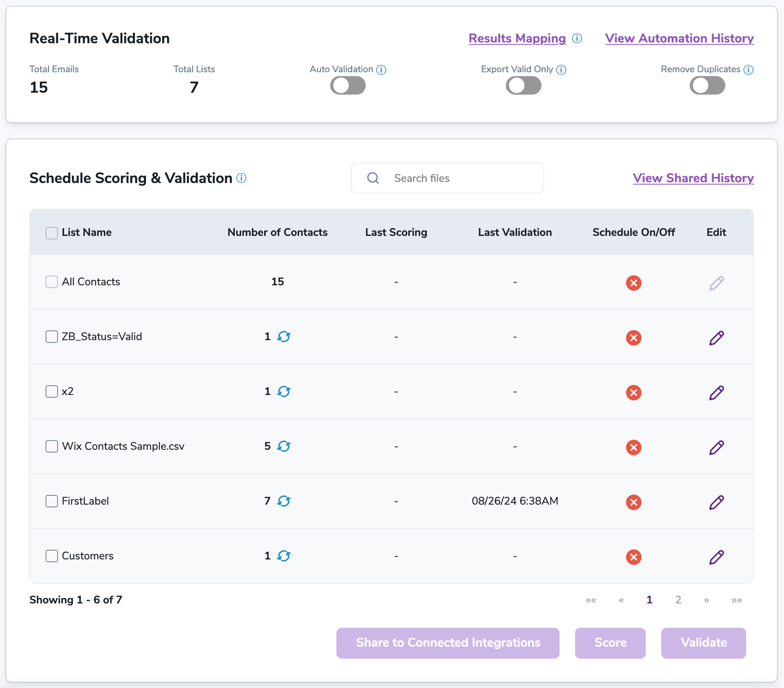Image resolution: width=784 pixels, height=688 pixels.
Task: Show the Export Valid Only info icon
Action: 561,69
